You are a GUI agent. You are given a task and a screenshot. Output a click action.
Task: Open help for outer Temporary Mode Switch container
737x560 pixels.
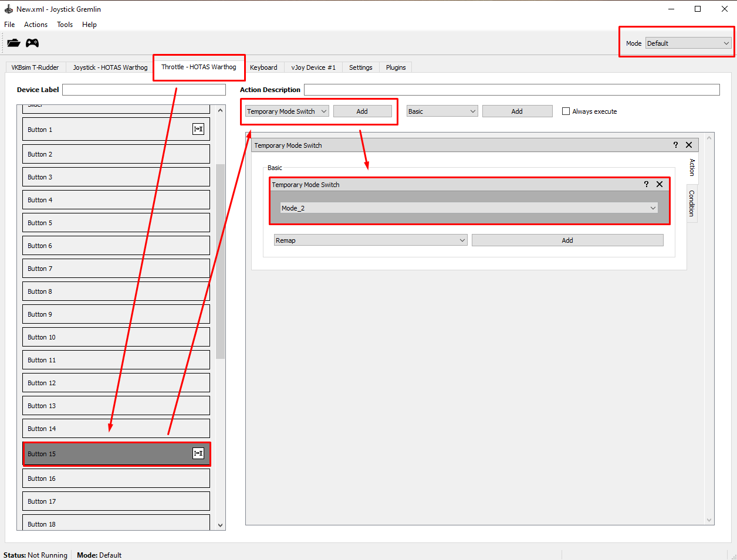click(x=675, y=145)
